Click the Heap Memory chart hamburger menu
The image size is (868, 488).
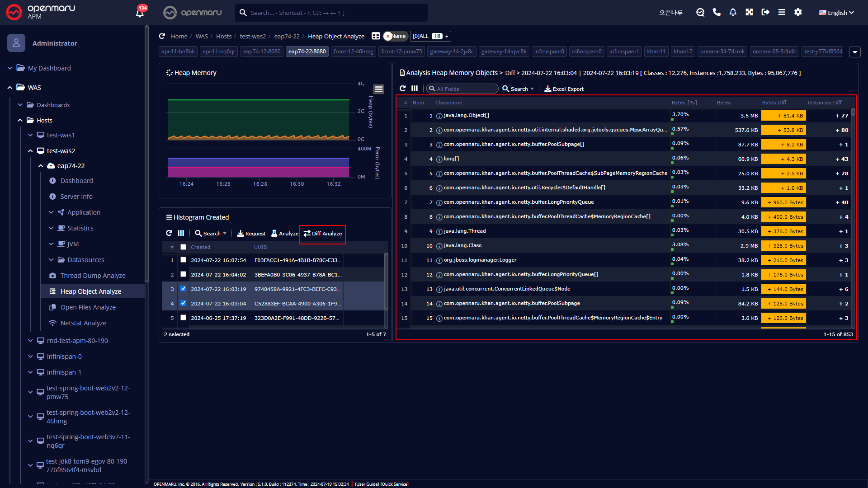point(379,89)
